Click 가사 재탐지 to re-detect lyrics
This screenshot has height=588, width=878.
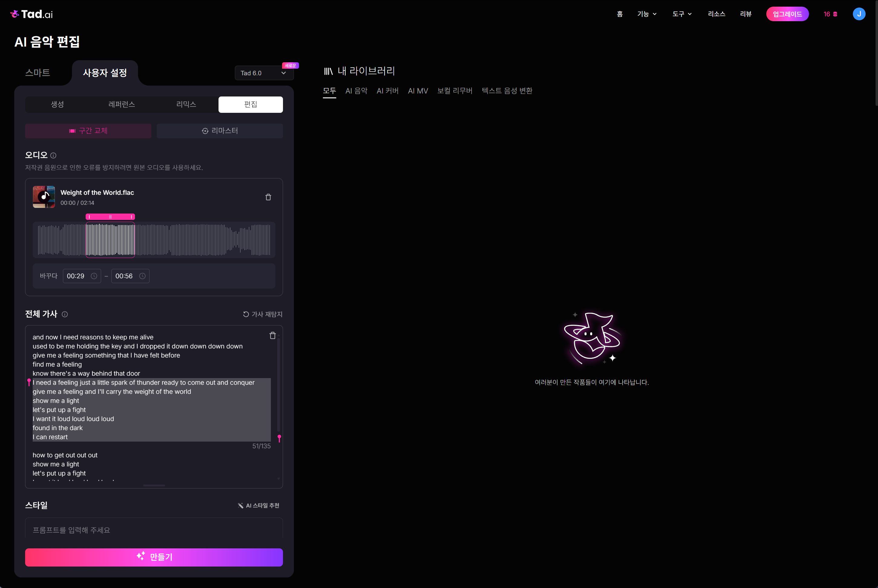263,314
